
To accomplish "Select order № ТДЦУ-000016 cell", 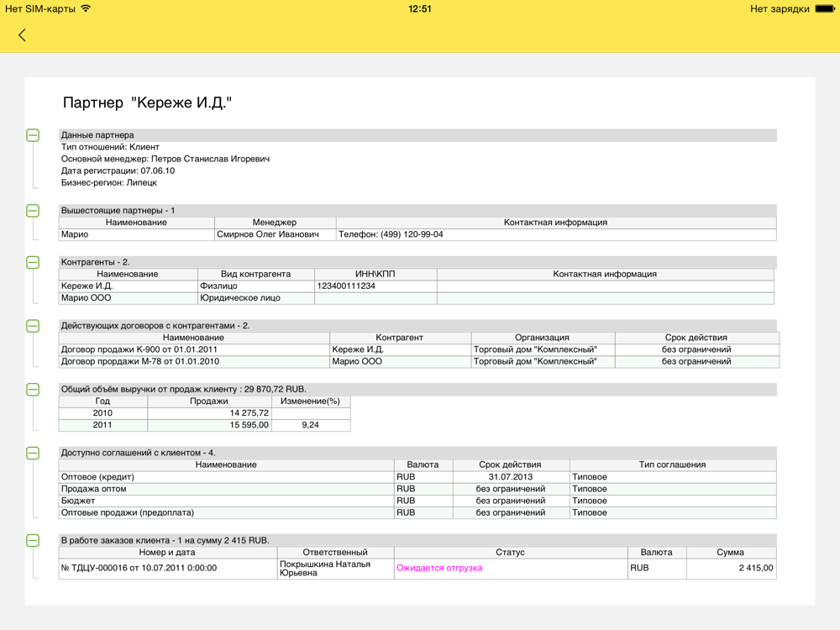I will [139, 568].
